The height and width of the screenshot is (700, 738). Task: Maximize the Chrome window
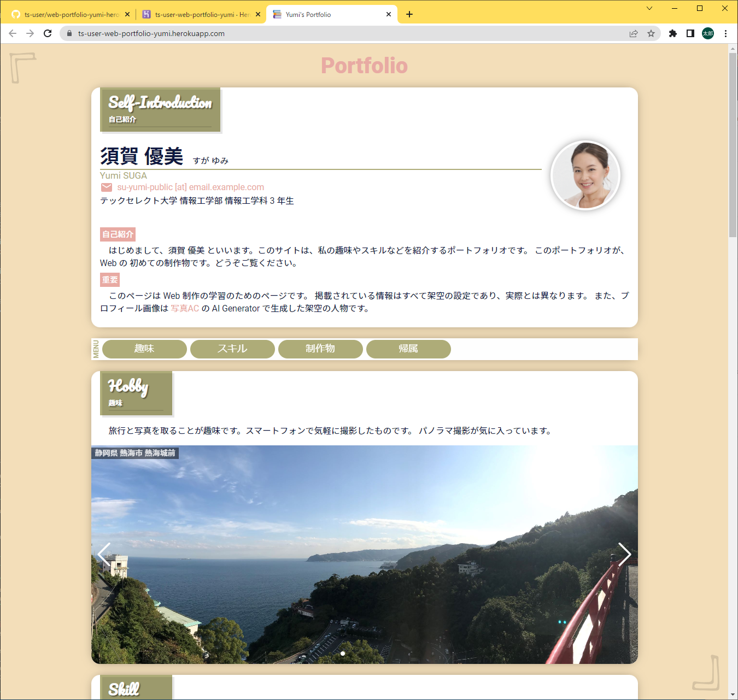(700, 8)
